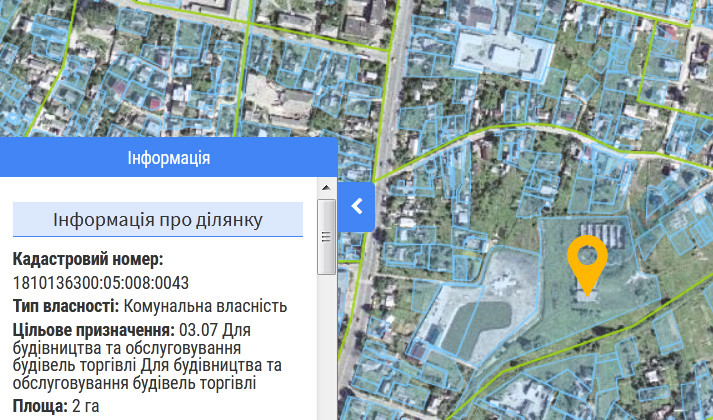Click the Кадастровий номер label
Image resolution: width=713 pixels, height=420 pixels.
click(88, 259)
